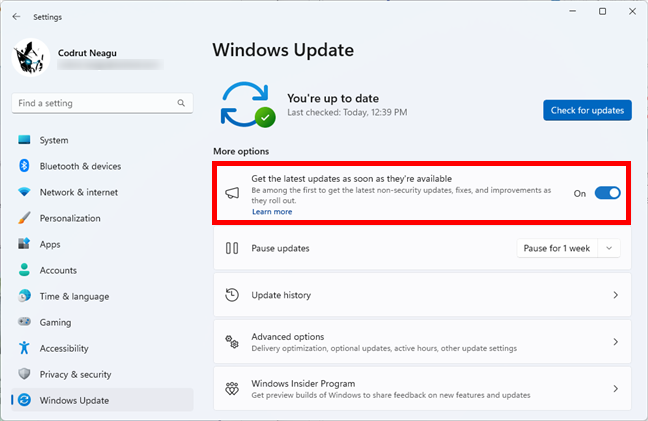The height and width of the screenshot is (421, 648).
Task: Select Accounts label in sidebar
Action: (58, 270)
